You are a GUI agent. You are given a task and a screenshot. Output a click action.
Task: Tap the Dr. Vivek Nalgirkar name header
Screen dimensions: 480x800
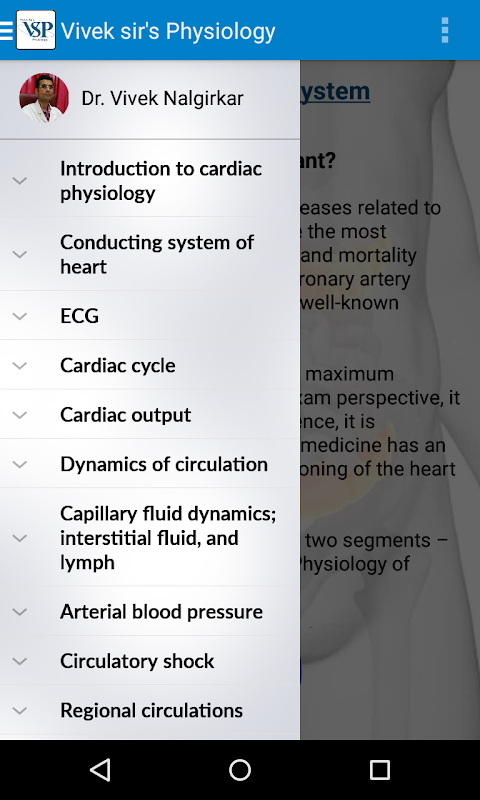[x=162, y=98]
